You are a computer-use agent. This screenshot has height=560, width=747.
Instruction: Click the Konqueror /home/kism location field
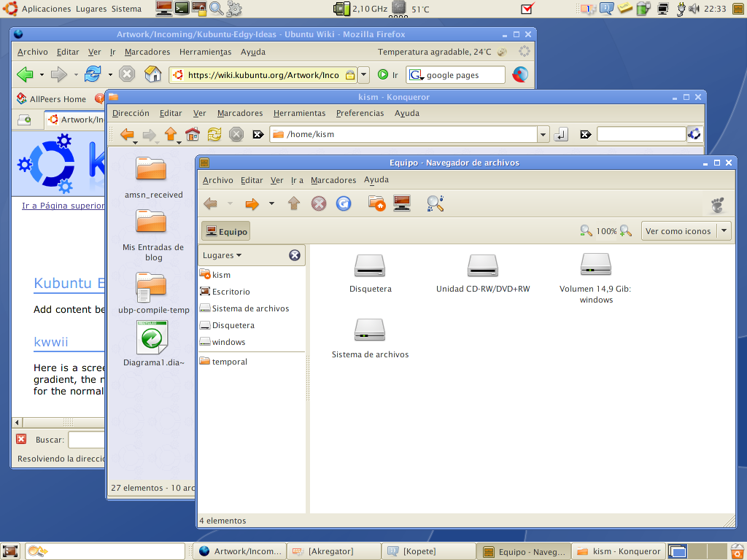coord(403,134)
